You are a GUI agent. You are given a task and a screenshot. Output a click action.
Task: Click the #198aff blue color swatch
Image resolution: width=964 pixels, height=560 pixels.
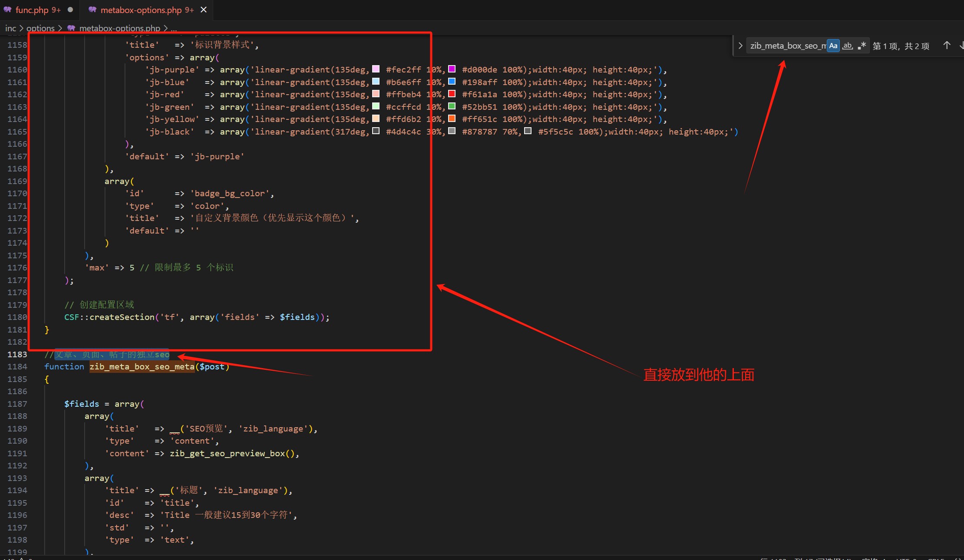click(452, 82)
